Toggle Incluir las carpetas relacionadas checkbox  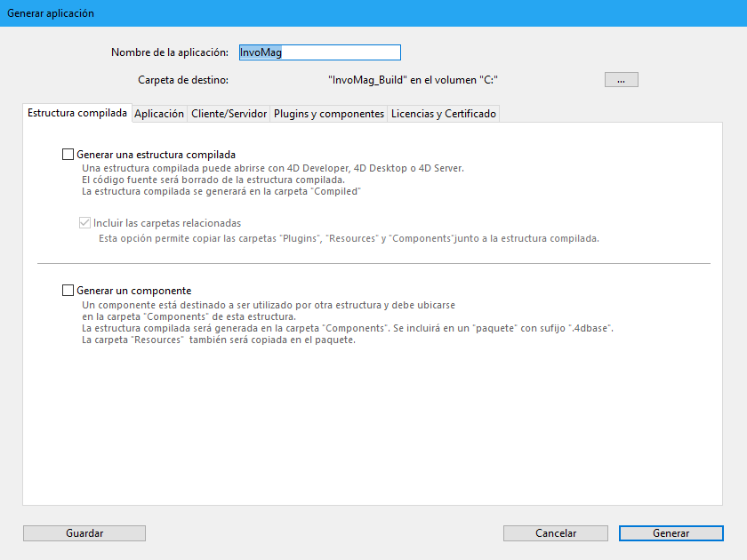click(x=85, y=223)
